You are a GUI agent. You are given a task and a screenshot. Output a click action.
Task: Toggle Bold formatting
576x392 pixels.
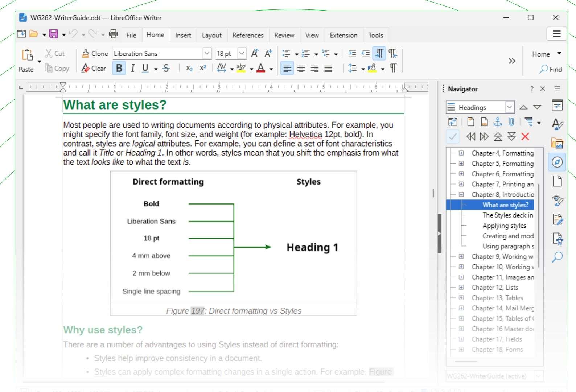pos(119,68)
